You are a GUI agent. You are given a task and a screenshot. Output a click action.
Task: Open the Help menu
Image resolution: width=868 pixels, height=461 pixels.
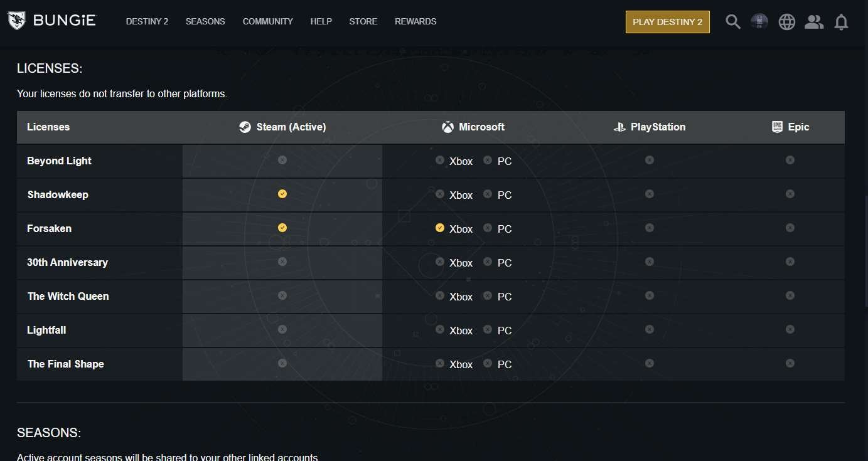[321, 21]
